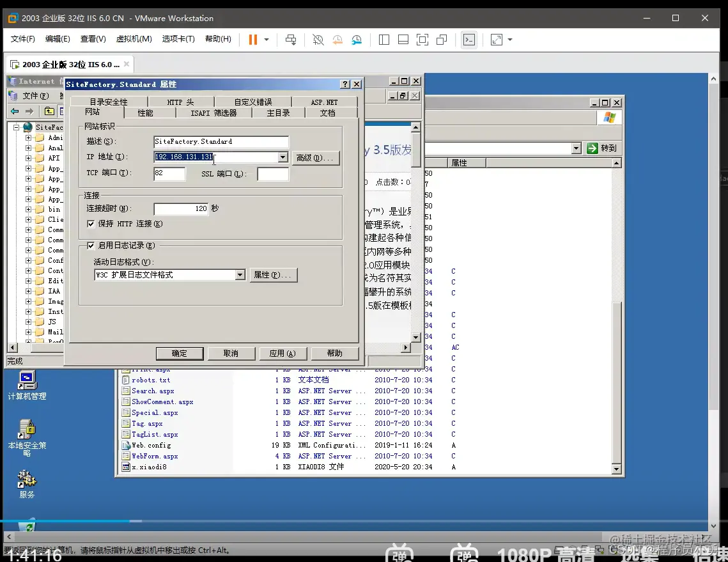Expand the JS folder node
This screenshot has width=728, height=562.
pyautogui.click(x=28, y=322)
